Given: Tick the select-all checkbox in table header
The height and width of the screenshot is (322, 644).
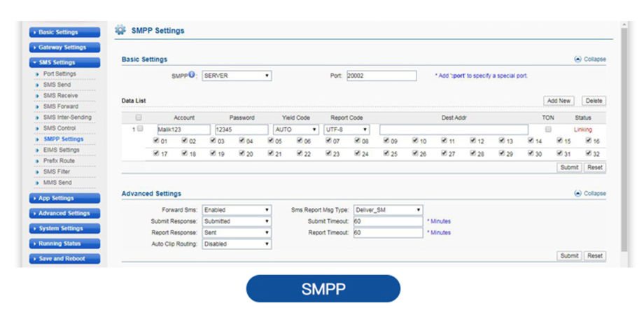Looking at the screenshot, I should pyautogui.click(x=138, y=118).
